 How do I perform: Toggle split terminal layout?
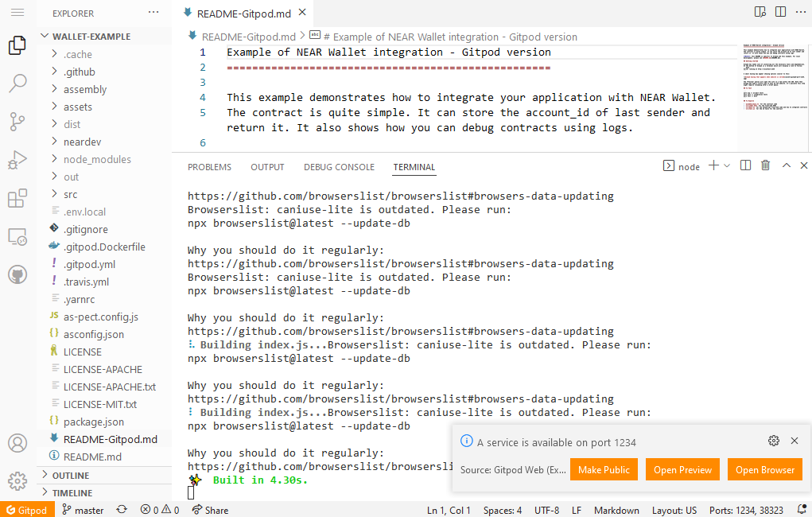tap(745, 165)
